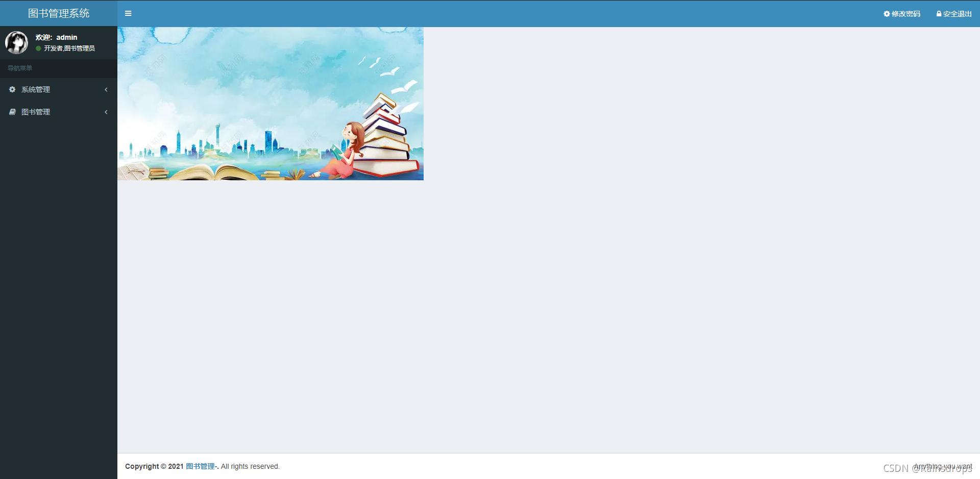Click the 欢迎: admin username text

(x=57, y=37)
